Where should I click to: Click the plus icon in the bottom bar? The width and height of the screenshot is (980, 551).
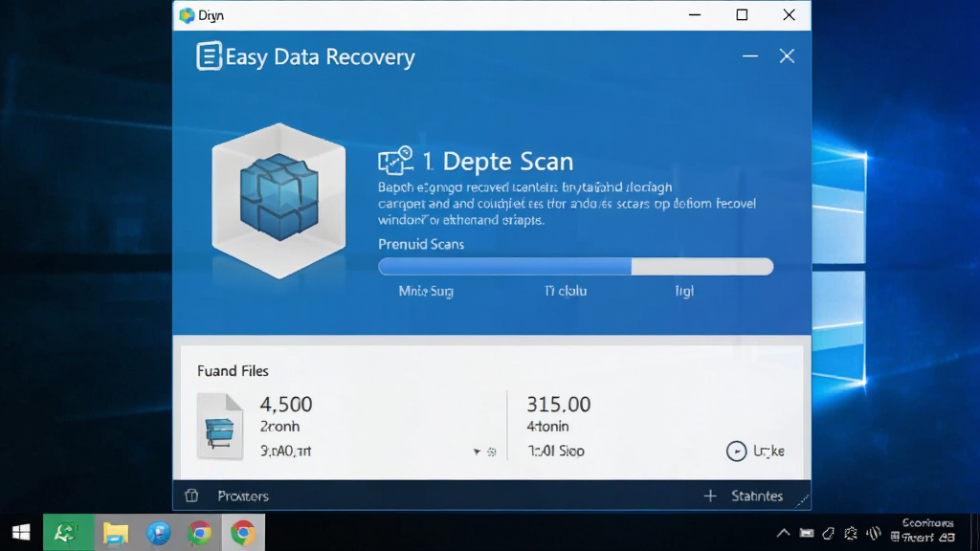pos(710,496)
